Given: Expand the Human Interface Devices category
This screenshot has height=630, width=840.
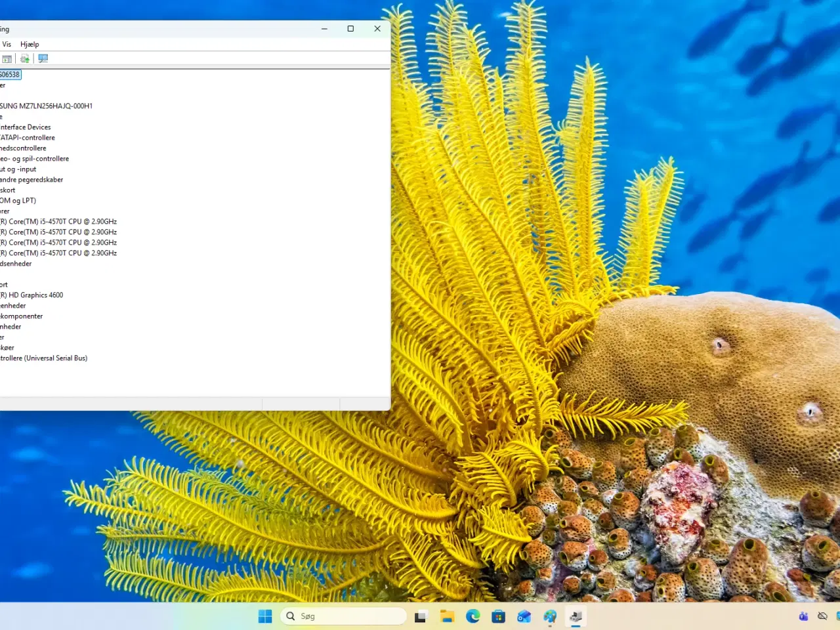Looking at the screenshot, I should coord(26,127).
